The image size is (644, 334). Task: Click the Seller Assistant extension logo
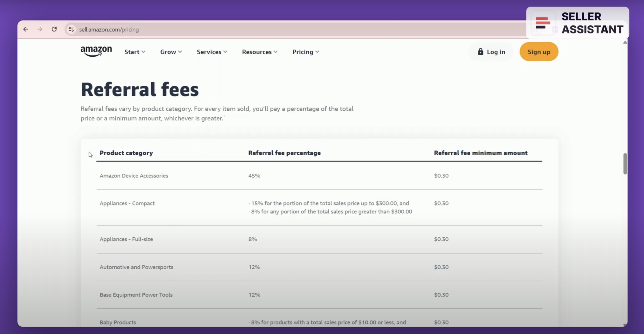(543, 23)
